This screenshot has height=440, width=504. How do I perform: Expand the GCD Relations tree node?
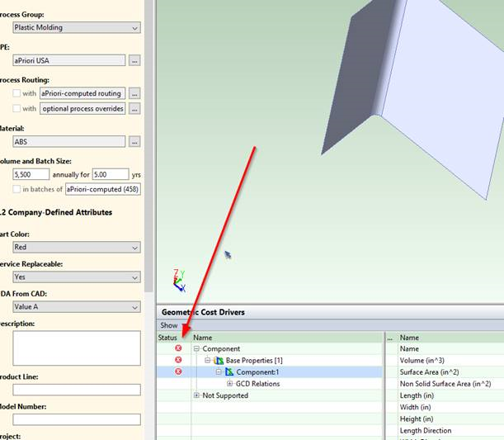[x=229, y=384]
